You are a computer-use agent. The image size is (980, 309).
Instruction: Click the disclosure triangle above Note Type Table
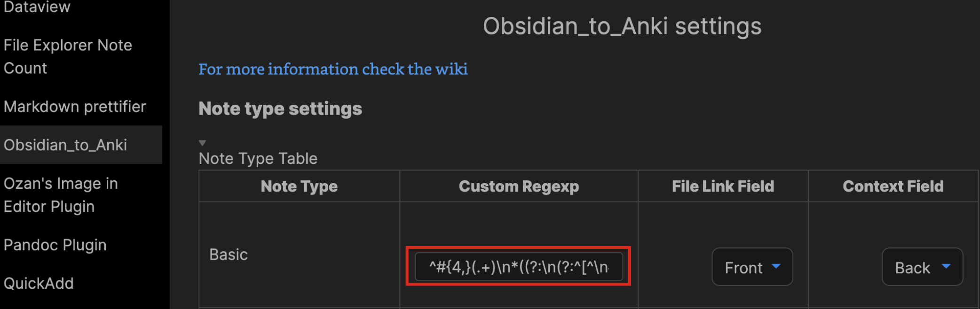(x=202, y=142)
